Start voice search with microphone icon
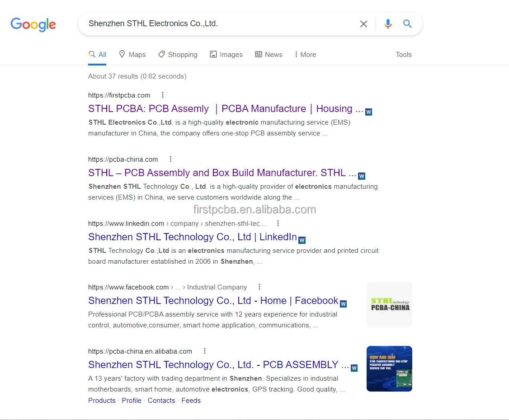Viewport: 509px width, 420px height. (387, 23)
